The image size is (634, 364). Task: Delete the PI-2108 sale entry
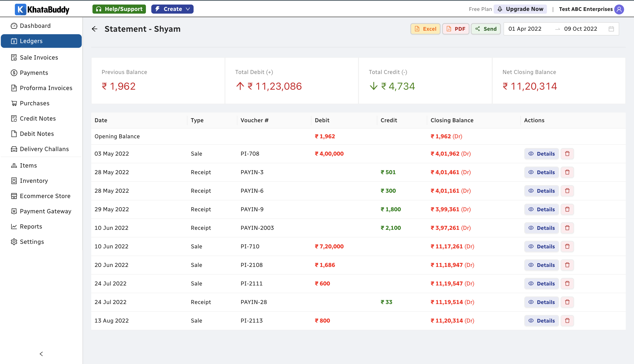tap(567, 265)
